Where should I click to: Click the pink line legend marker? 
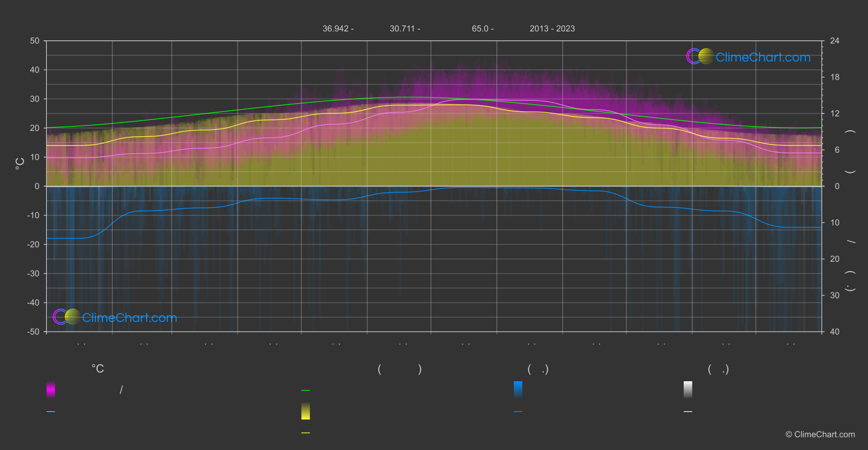[51, 412]
